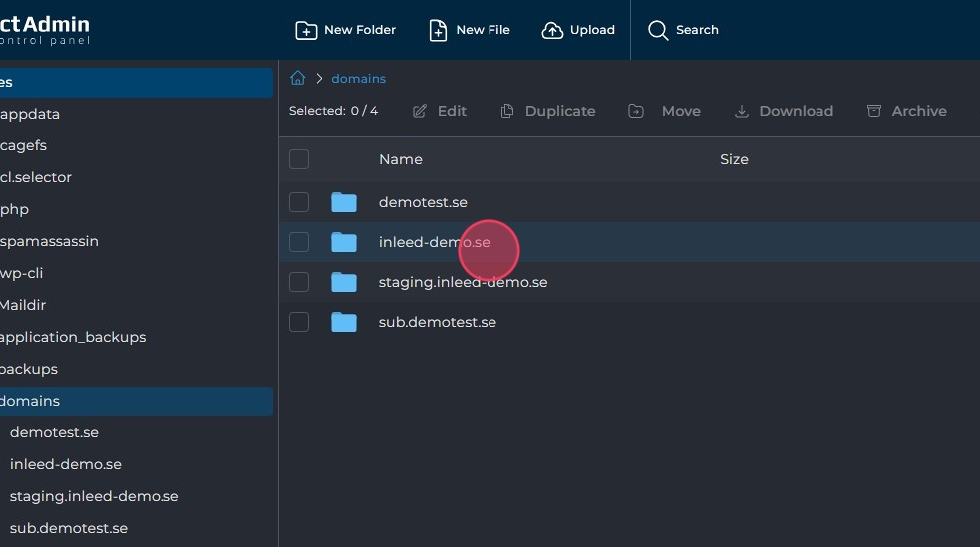Click the New Folder icon
Viewport: 980px width, 547px height.
(x=306, y=30)
